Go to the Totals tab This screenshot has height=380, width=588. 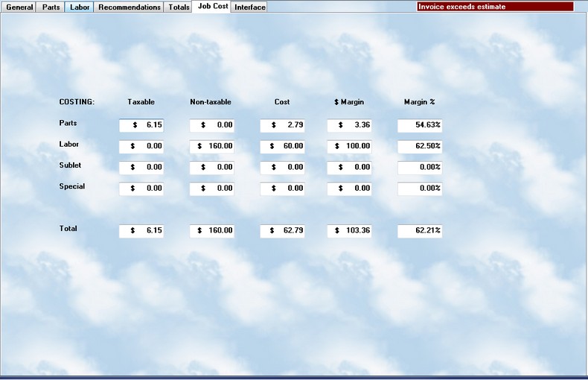[179, 7]
